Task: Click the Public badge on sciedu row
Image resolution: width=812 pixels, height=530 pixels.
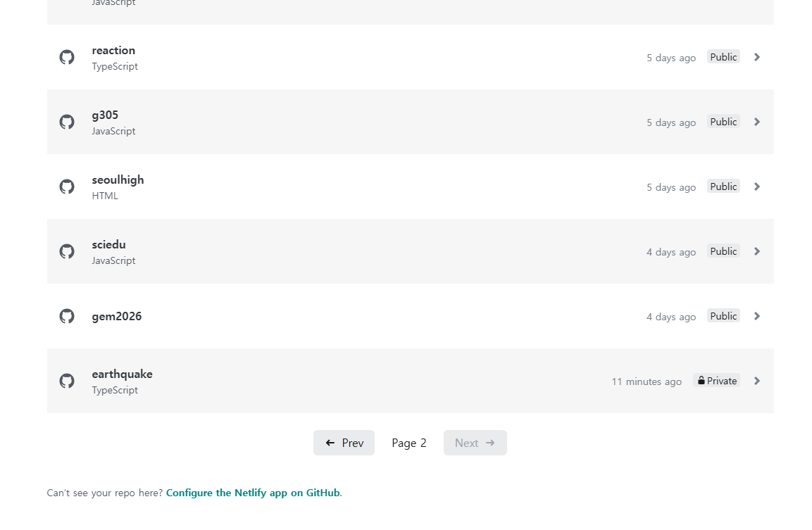Action: click(723, 251)
